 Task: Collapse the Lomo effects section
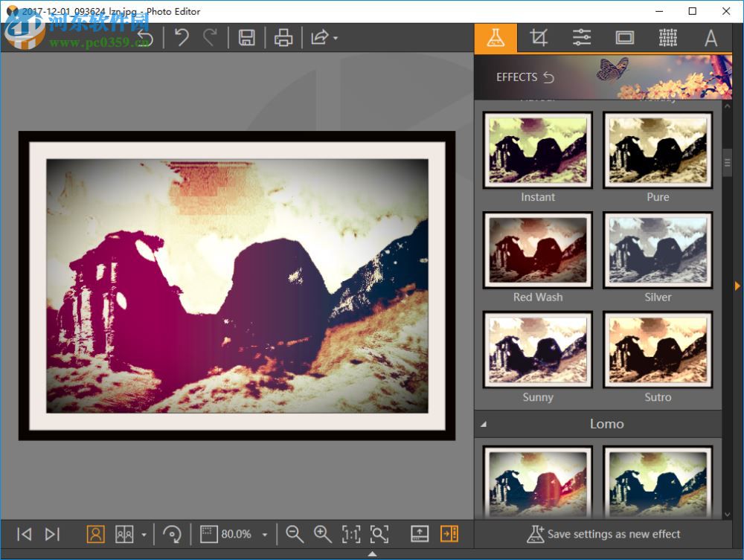click(484, 424)
